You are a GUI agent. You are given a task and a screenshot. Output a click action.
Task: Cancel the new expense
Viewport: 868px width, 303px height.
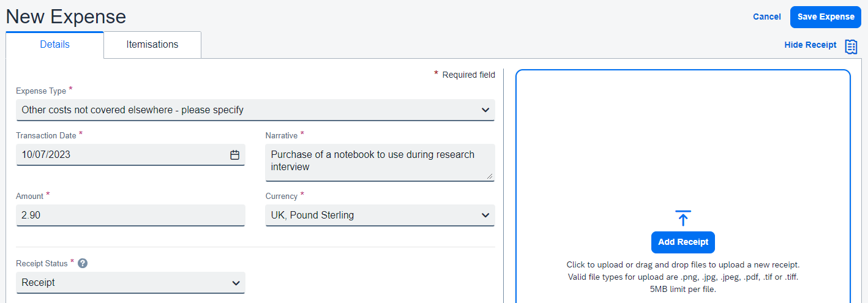click(x=766, y=17)
